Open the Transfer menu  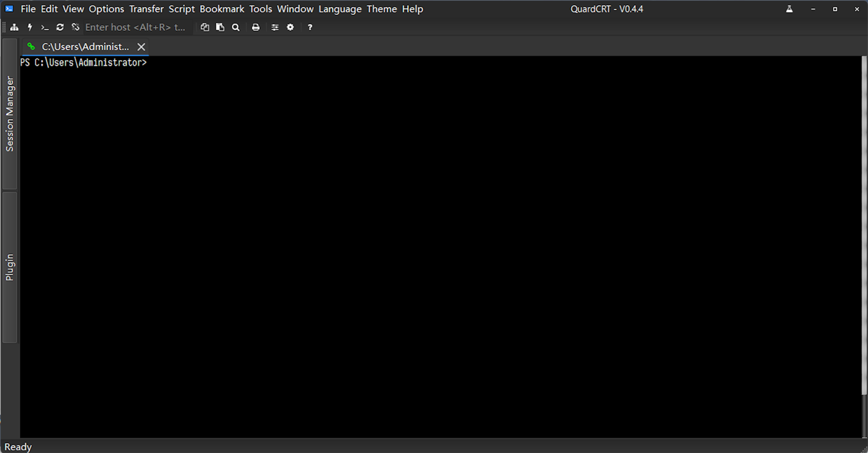pos(146,9)
